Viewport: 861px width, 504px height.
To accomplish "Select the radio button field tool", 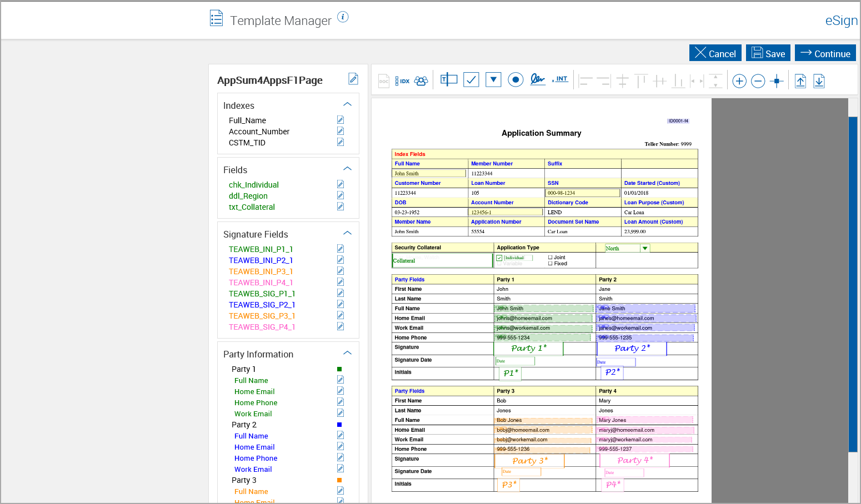I will (x=515, y=80).
